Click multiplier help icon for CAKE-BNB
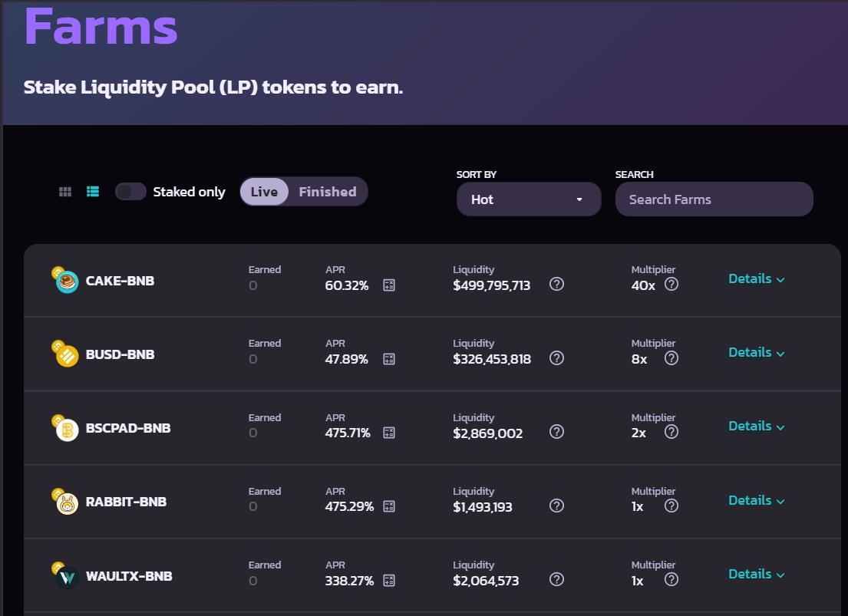 [x=671, y=285]
